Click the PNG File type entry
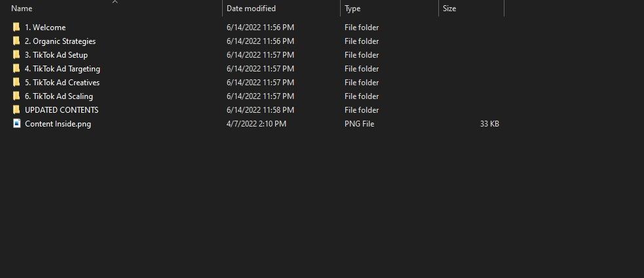 pos(359,124)
